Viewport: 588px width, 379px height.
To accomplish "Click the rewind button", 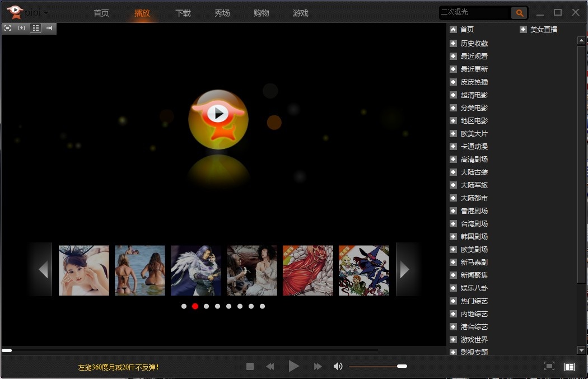I will [270, 367].
